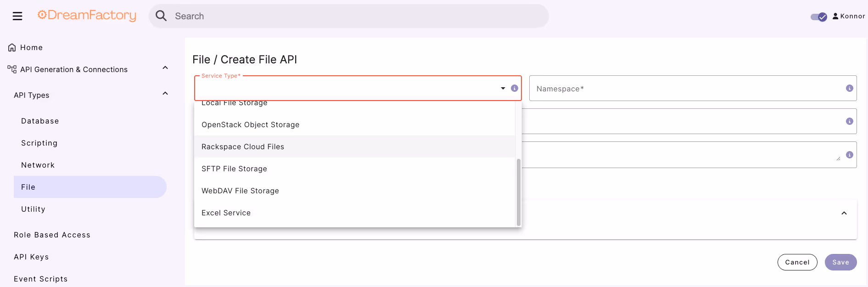Open Event Scripts page
This screenshot has width=868, height=287.
pyautogui.click(x=40, y=279)
